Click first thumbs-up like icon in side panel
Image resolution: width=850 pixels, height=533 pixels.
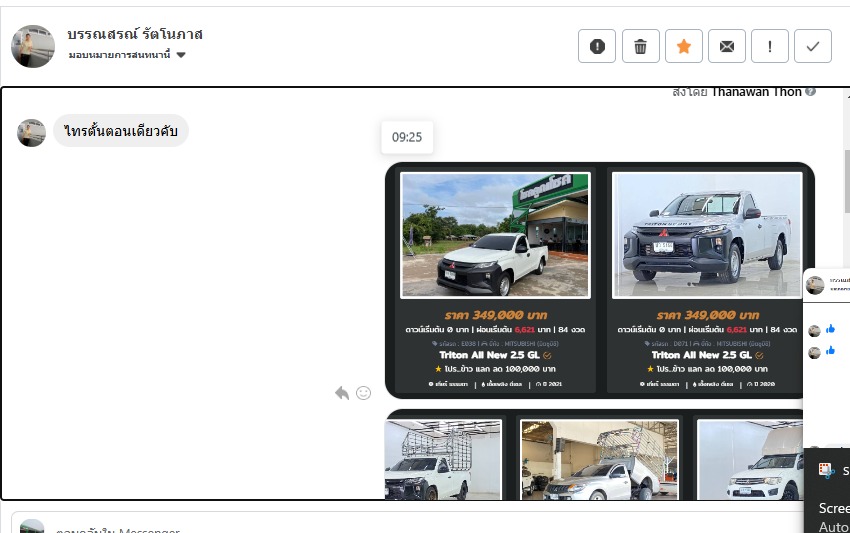830,329
